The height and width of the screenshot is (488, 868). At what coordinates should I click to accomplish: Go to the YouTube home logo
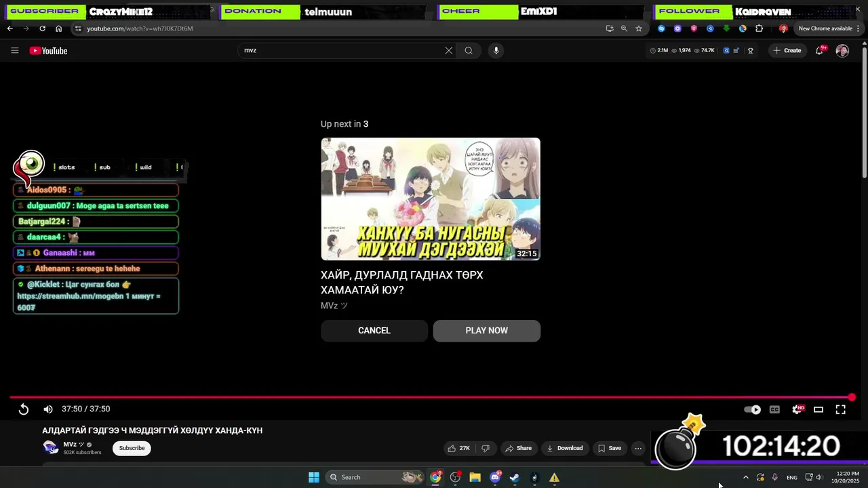pos(48,51)
